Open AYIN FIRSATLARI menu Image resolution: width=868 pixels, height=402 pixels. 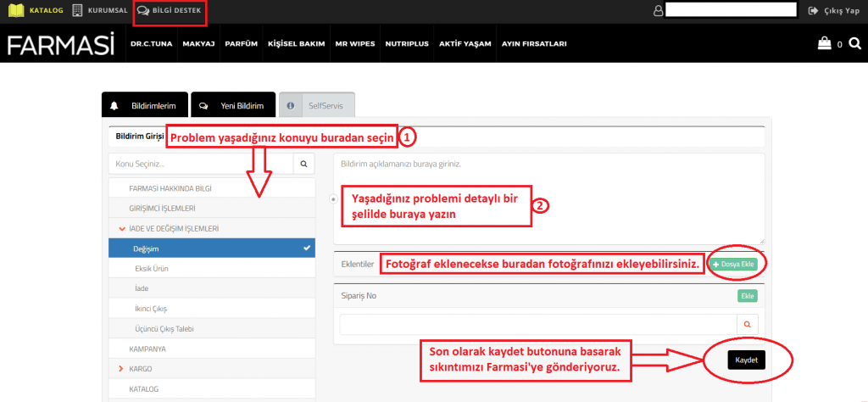coord(534,44)
